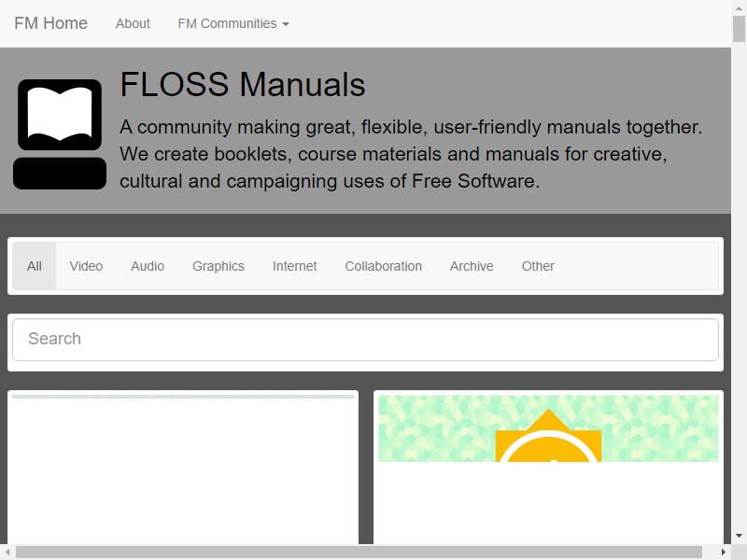
Task: View the Archive category
Action: coord(472,266)
